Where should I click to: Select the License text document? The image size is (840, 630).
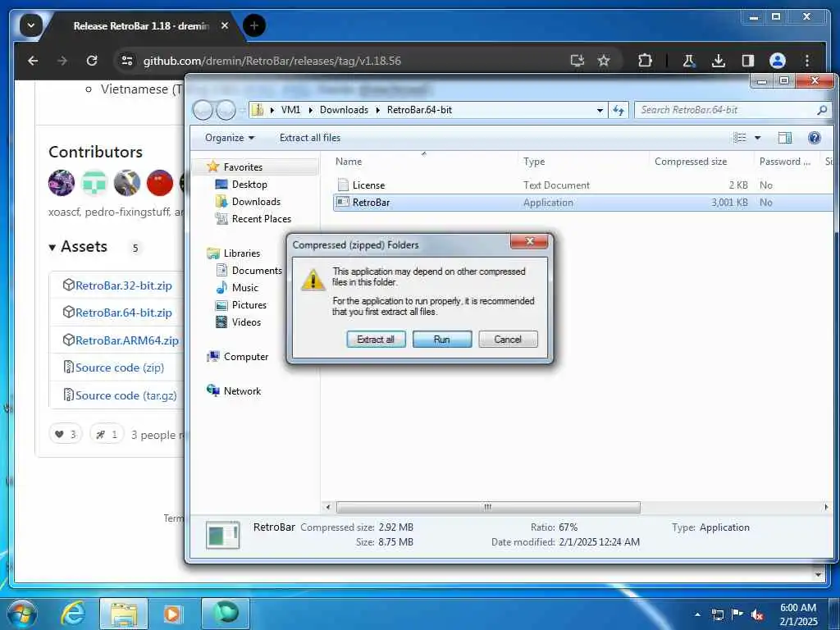point(368,185)
